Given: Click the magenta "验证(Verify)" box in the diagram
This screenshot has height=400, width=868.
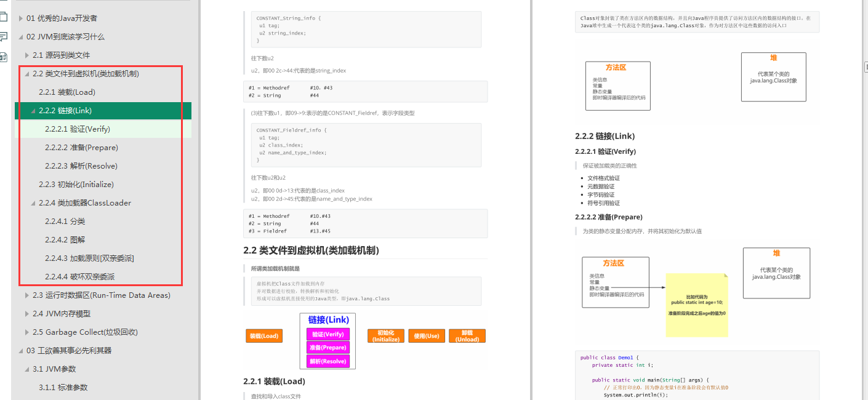Looking at the screenshot, I should point(328,334).
